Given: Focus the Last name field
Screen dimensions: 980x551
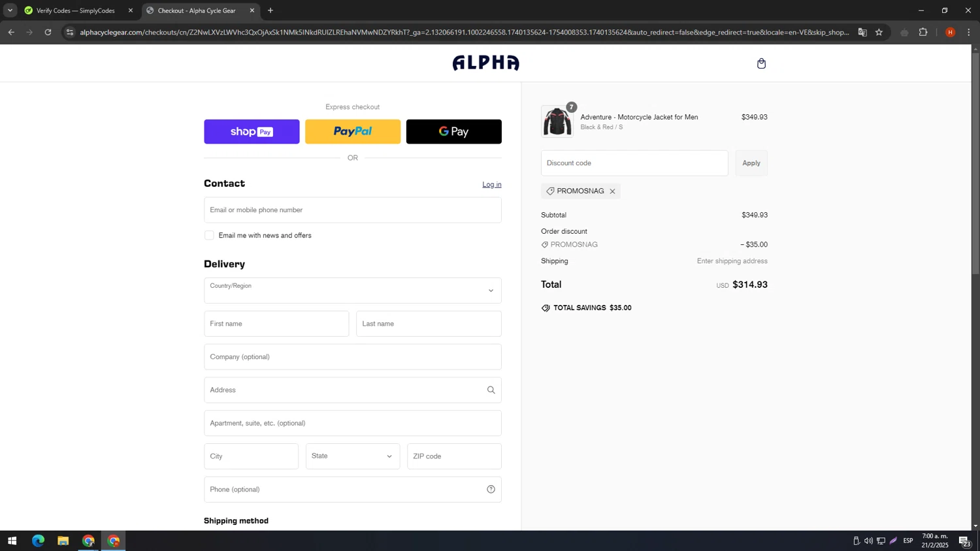Looking at the screenshot, I should tap(429, 324).
